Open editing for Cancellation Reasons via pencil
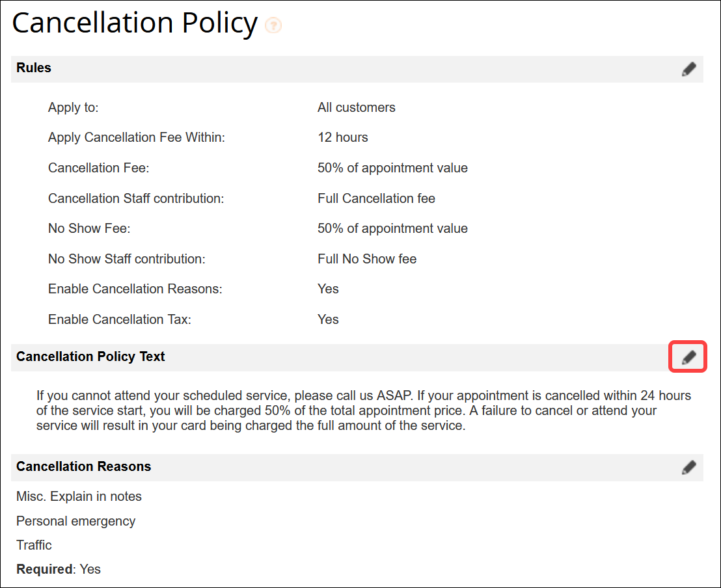Image resolution: width=721 pixels, height=588 pixels. click(688, 467)
